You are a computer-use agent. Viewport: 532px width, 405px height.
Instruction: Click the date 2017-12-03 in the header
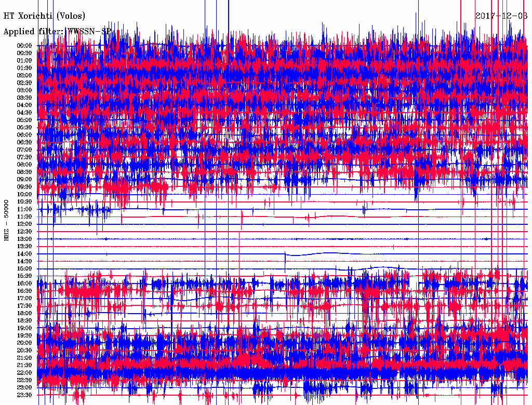(x=501, y=16)
